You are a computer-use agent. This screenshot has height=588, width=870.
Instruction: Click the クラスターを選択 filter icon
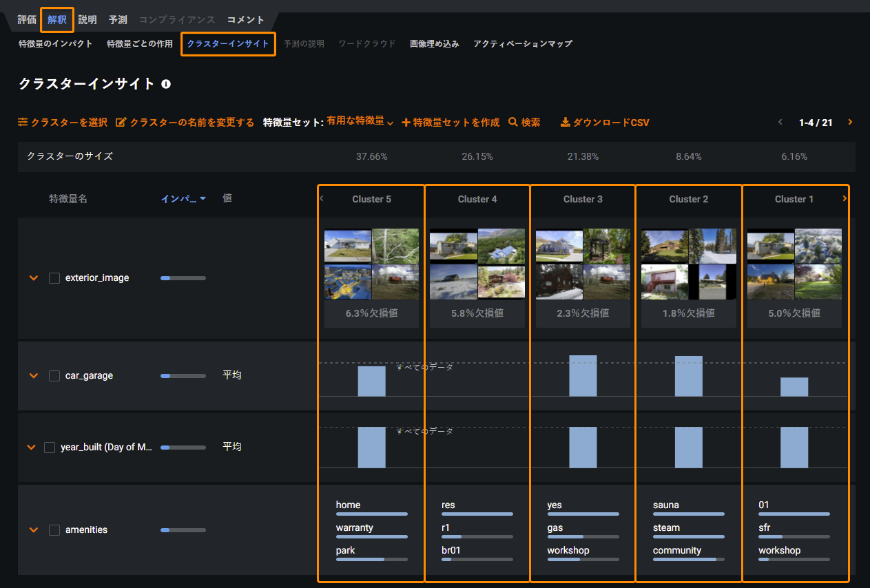click(23, 123)
